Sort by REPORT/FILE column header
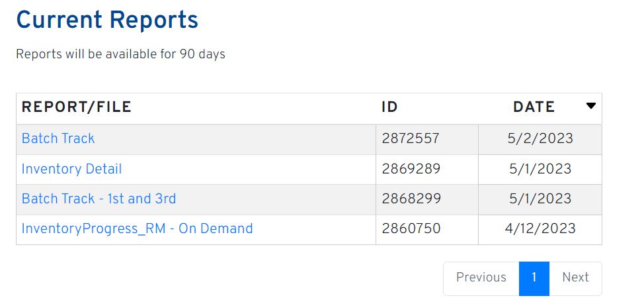The height and width of the screenshot is (300, 644). click(77, 107)
